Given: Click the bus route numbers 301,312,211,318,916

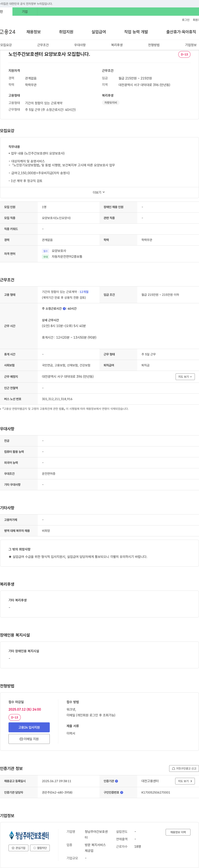Looking at the screenshot, I should tap(57, 399).
